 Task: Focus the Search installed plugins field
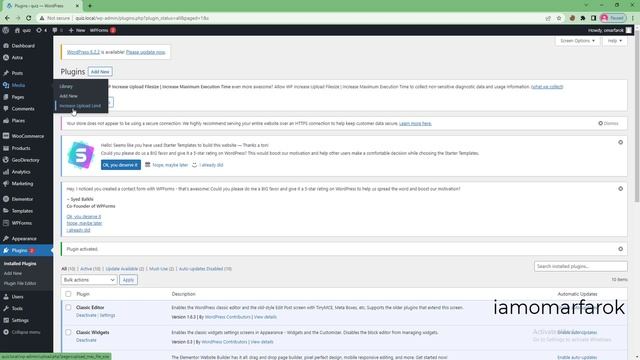coord(580,266)
